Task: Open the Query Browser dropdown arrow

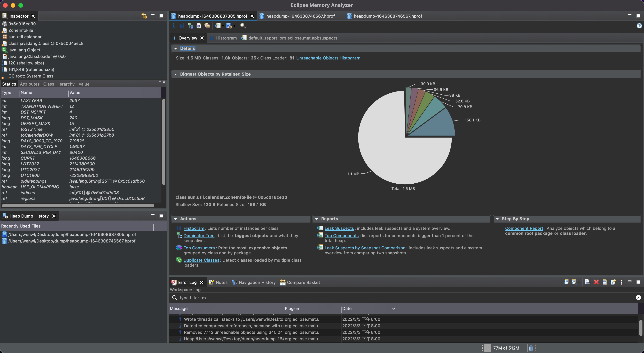Action: 234,26
